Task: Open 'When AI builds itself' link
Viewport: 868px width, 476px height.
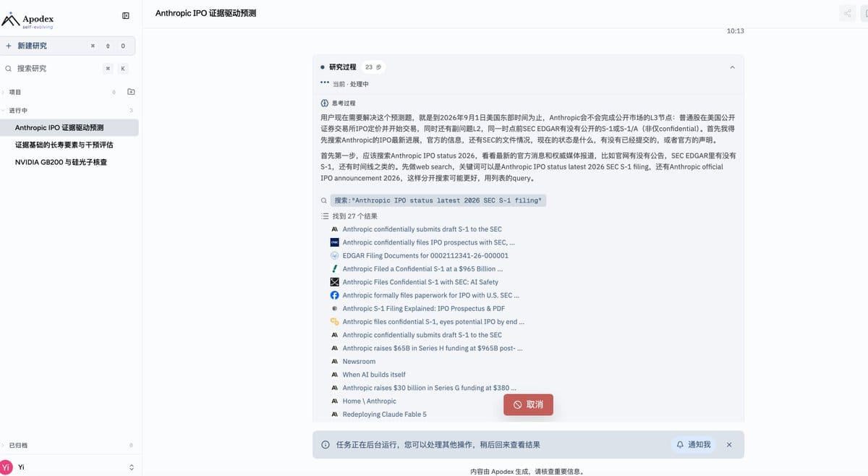Action: pos(374,375)
